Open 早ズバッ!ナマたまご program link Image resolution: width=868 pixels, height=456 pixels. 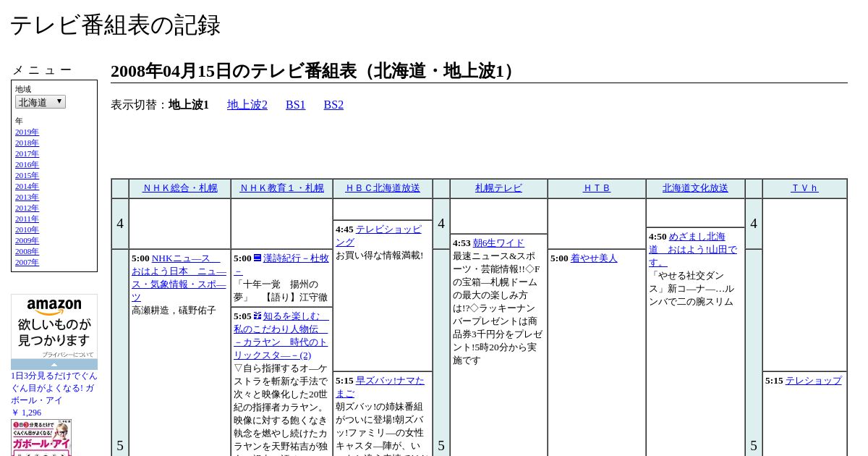[x=380, y=387]
